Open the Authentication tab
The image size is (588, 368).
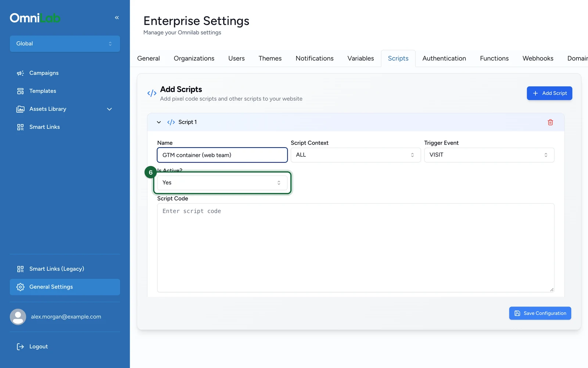tap(444, 59)
